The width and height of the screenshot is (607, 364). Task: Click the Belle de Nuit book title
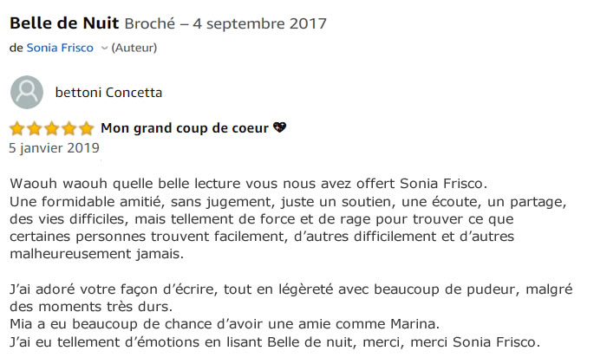64,23
